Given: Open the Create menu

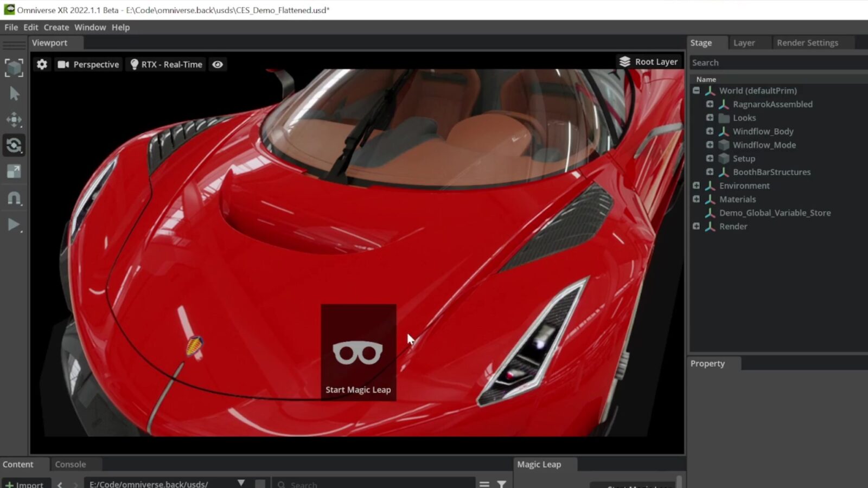Looking at the screenshot, I should (x=56, y=27).
